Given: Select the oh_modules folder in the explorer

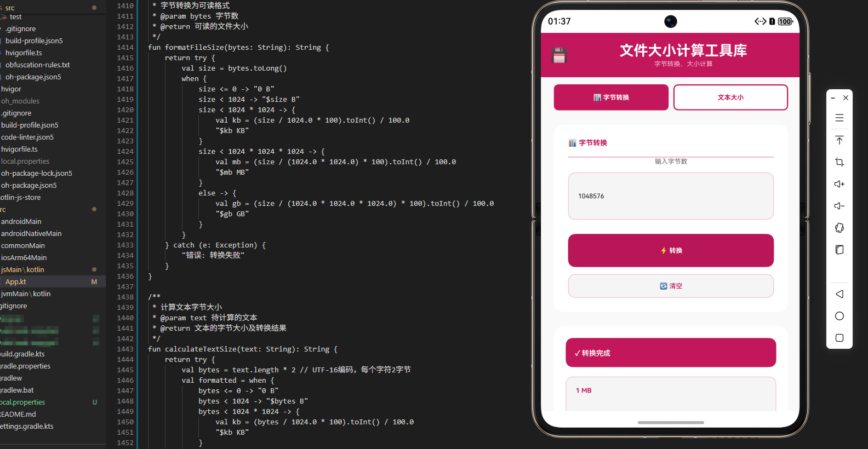Looking at the screenshot, I should point(20,101).
